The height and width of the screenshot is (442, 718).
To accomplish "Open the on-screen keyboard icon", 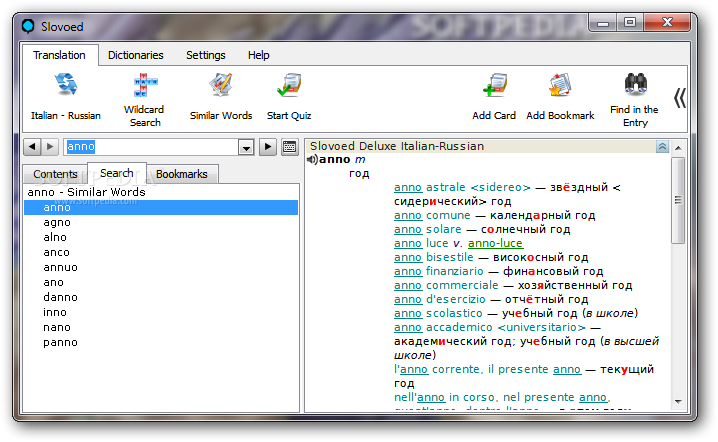I will tap(289, 147).
